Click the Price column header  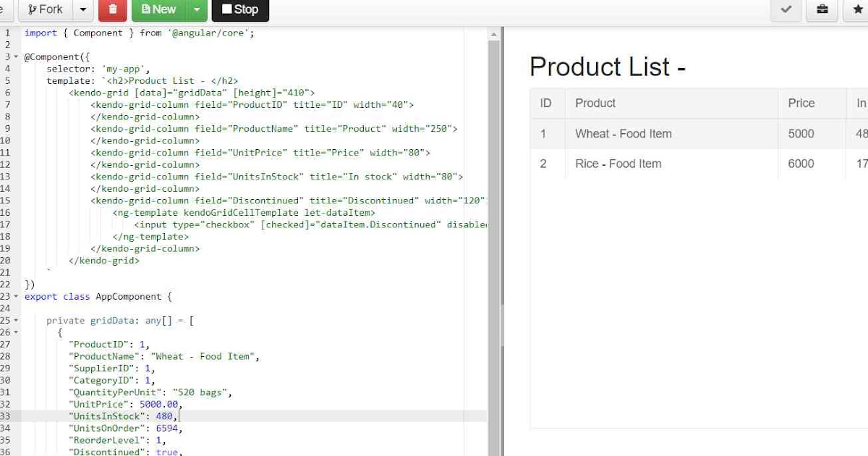pyautogui.click(x=801, y=104)
